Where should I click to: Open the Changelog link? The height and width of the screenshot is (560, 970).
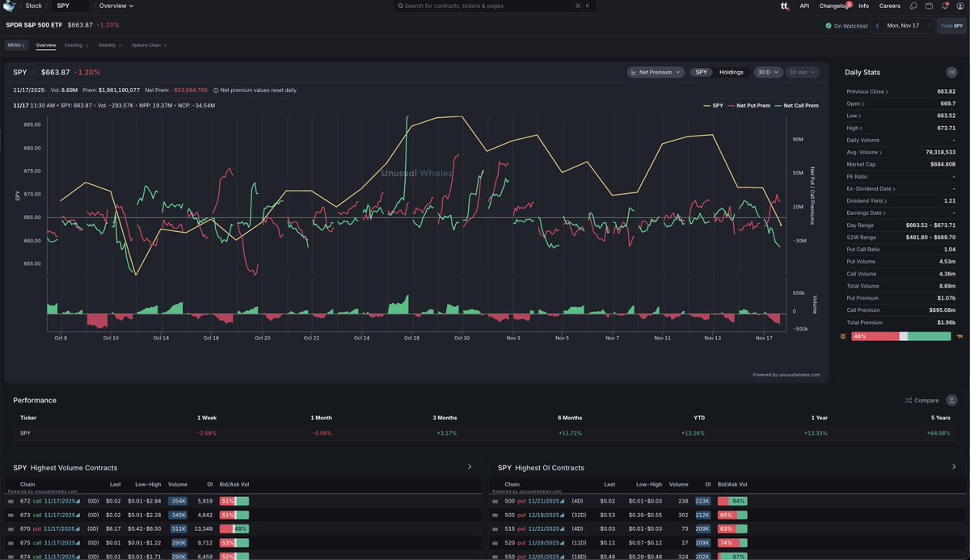833,6
